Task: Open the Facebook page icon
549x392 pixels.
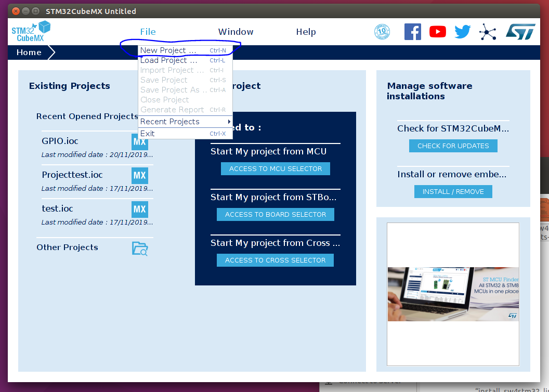Action: (412, 32)
